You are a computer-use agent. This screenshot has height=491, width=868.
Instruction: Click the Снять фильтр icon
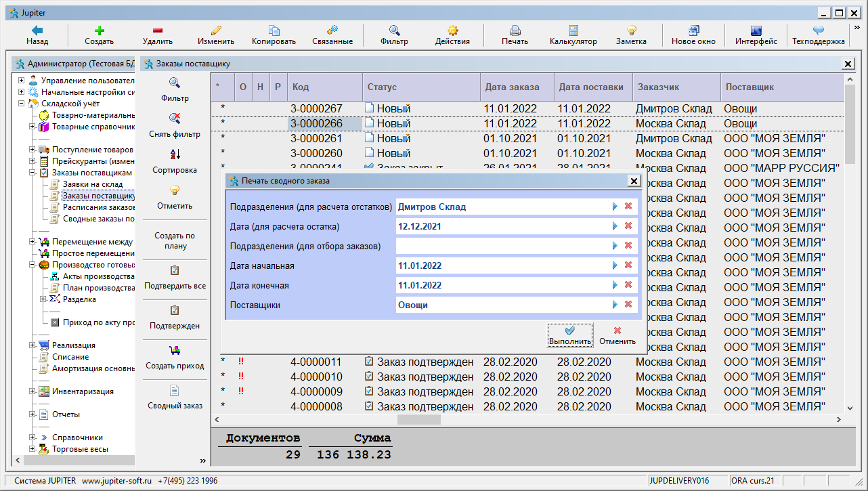pos(175,118)
